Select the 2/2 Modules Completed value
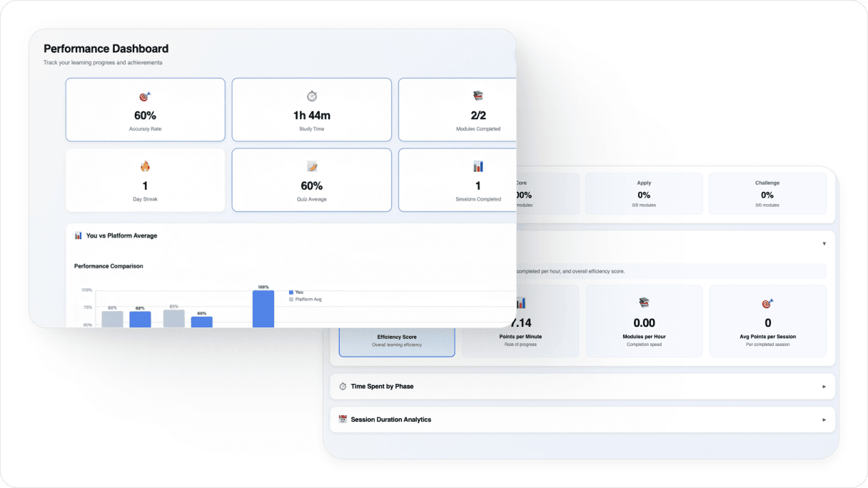The width and height of the screenshot is (868, 488). pyautogui.click(x=478, y=116)
